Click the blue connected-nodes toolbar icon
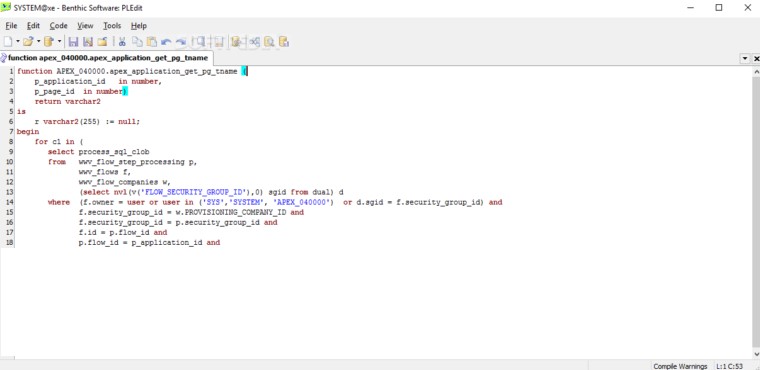760x370 pixels. tap(254, 42)
